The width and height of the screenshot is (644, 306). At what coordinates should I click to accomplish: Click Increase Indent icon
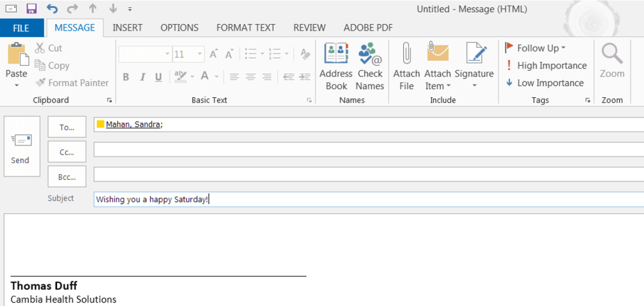click(x=304, y=77)
